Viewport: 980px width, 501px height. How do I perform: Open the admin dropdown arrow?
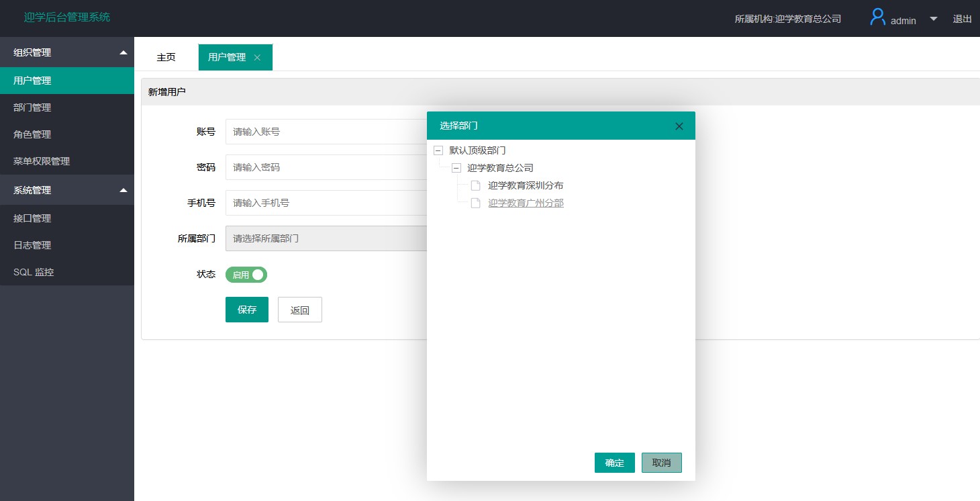[933, 19]
